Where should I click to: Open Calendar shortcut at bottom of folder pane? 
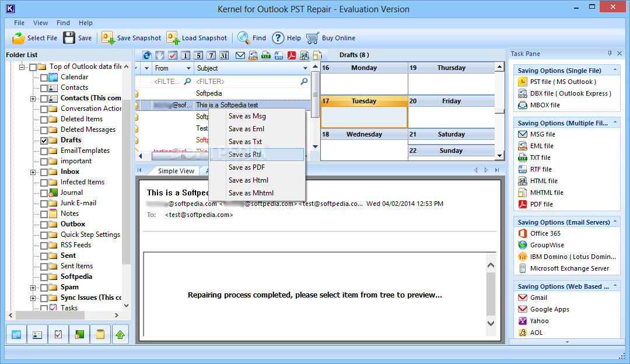point(16,334)
